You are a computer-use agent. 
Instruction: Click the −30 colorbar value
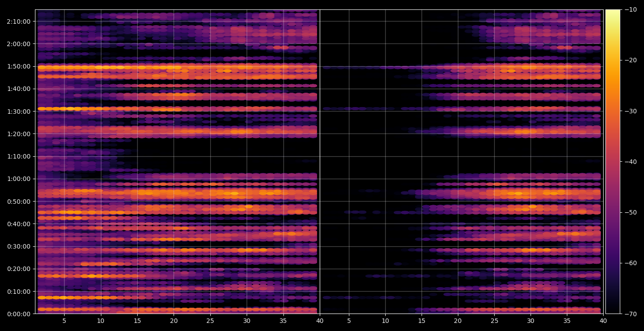[630, 111]
